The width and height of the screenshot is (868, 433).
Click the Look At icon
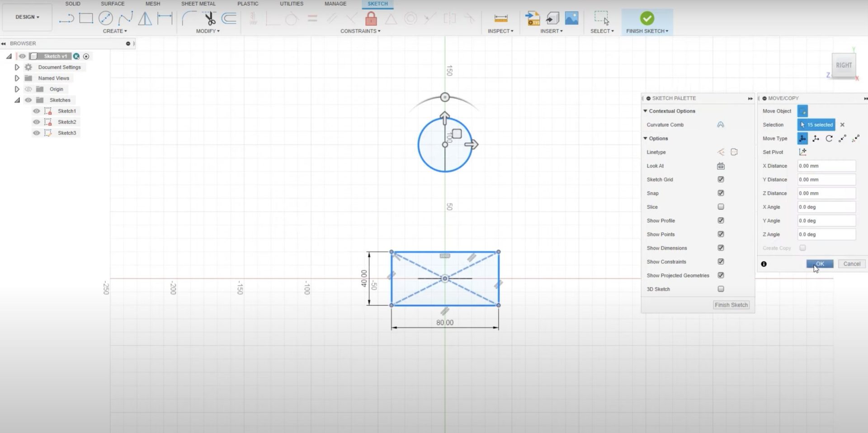pyautogui.click(x=721, y=166)
